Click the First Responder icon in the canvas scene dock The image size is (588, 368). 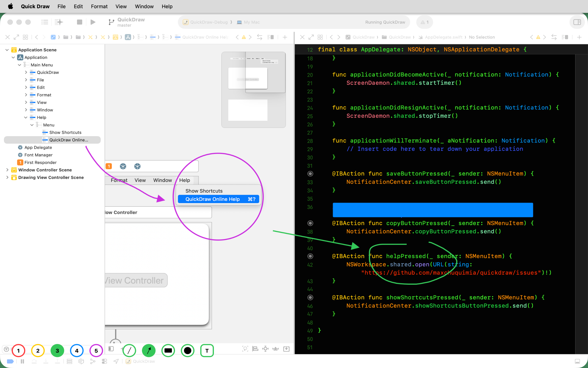click(109, 166)
